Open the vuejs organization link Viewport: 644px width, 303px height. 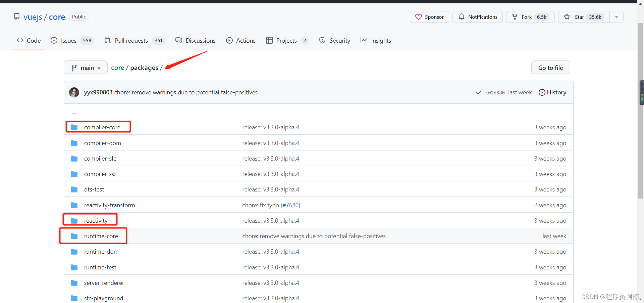[x=33, y=17]
